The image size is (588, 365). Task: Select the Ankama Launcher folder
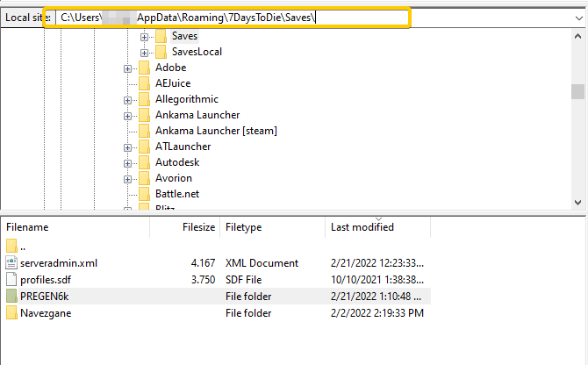(x=197, y=115)
